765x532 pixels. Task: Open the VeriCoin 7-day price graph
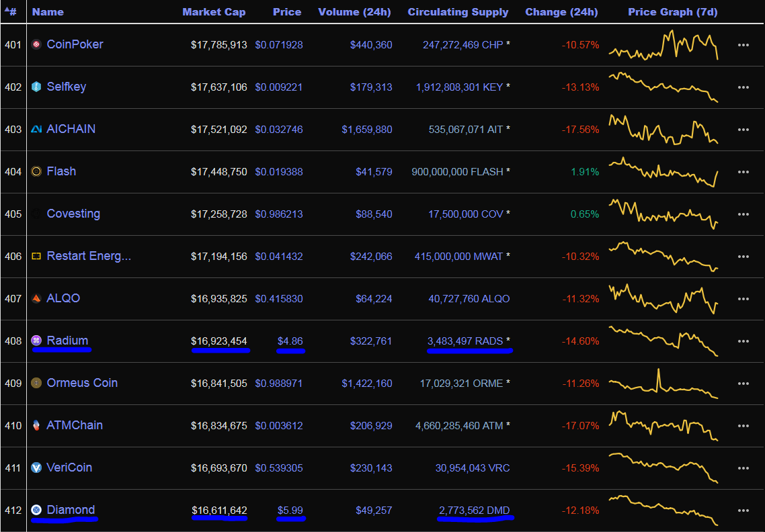point(663,468)
